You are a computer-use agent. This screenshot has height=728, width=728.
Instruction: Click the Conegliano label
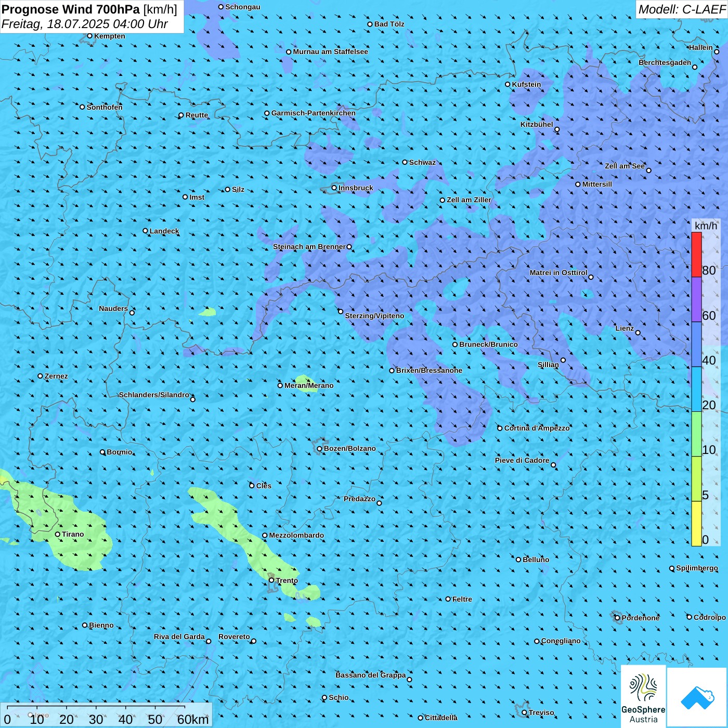click(561, 641)
